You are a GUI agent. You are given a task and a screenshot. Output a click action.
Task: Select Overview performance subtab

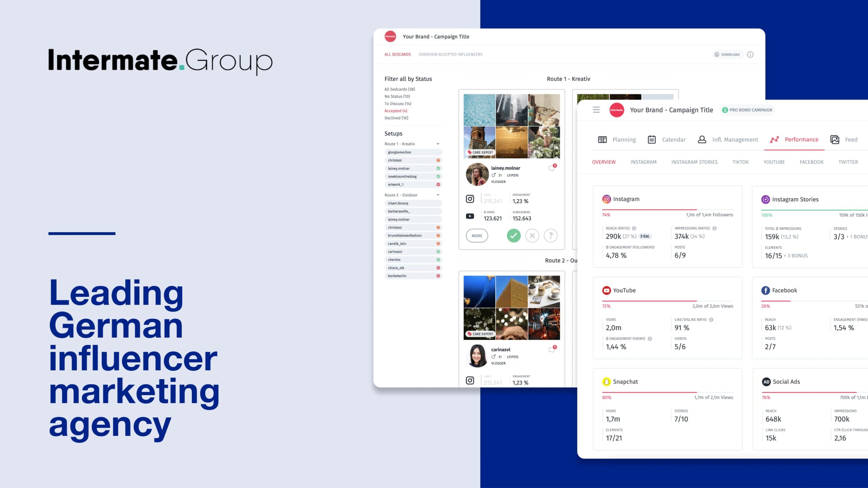tap(604, 162)
